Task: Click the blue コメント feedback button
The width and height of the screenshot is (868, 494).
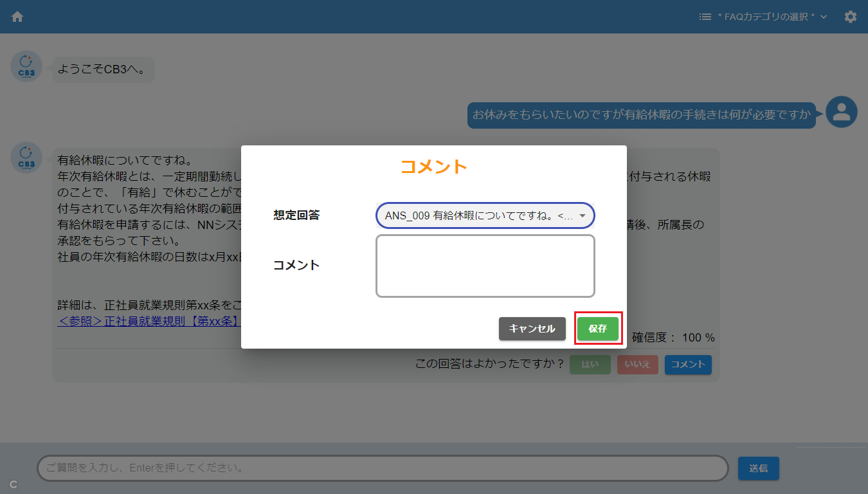Action: pyautogui.click(x=688, y=365)
